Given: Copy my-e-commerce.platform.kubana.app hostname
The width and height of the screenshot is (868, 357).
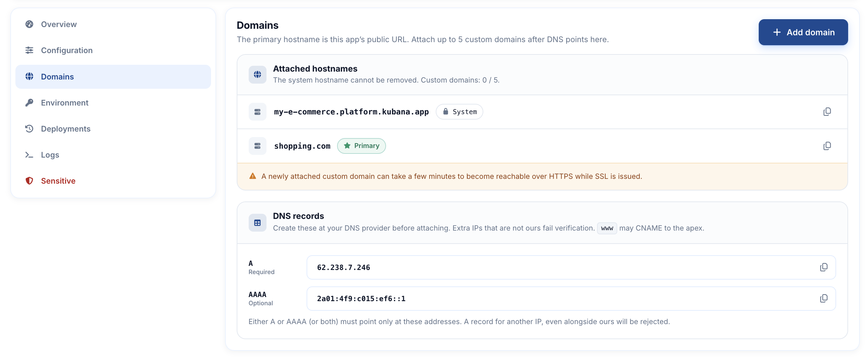Looking at the screenshot, I should coord(827,112).
